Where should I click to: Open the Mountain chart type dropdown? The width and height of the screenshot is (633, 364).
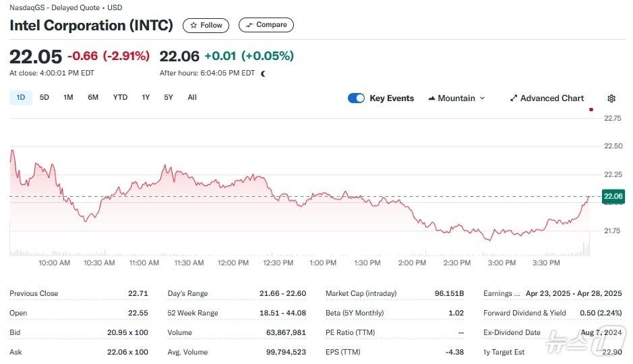456,98
